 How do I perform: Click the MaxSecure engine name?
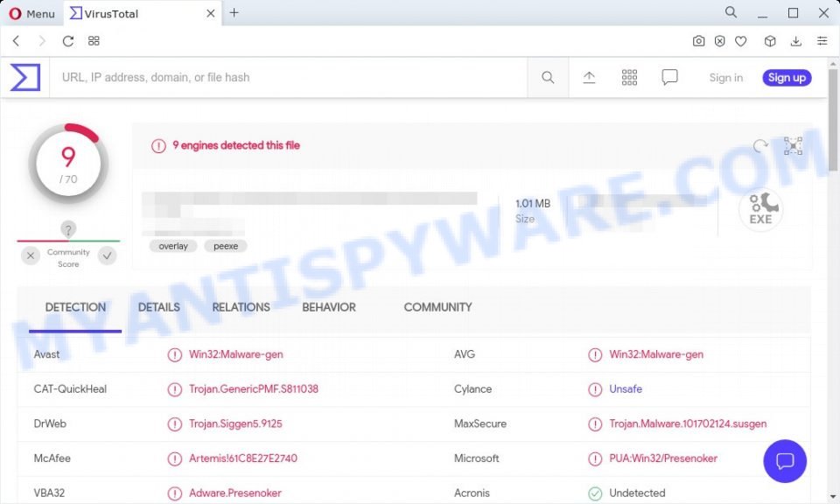(480, 423)
